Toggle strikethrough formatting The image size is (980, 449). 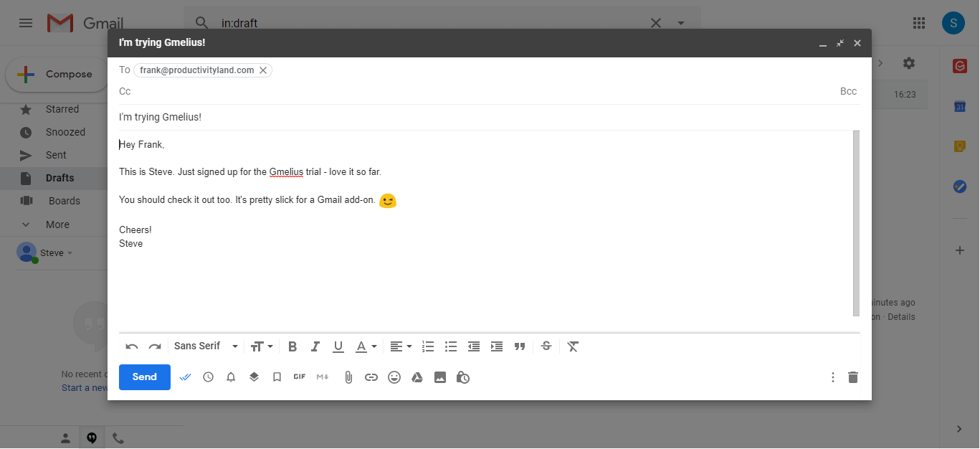click(x=546, y=346)
